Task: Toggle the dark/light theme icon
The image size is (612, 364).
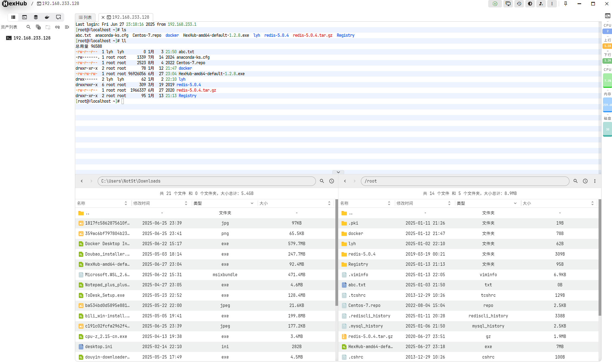Action: (x=530, y=4)
